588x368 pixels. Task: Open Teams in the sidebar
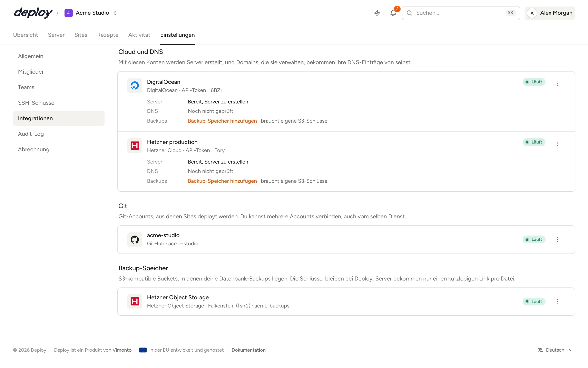pyautogui.click(x=59, y=87)
